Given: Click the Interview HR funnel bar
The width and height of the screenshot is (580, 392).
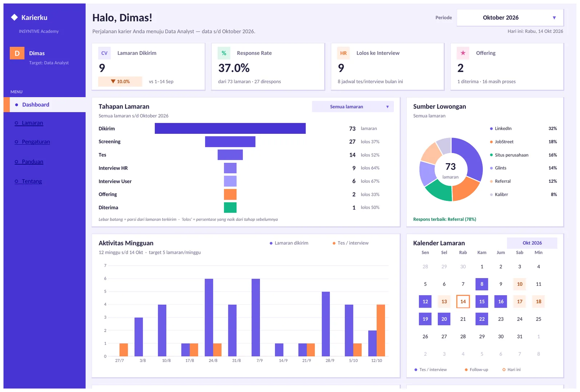Looking at the screenshot, I should (230, 168).
